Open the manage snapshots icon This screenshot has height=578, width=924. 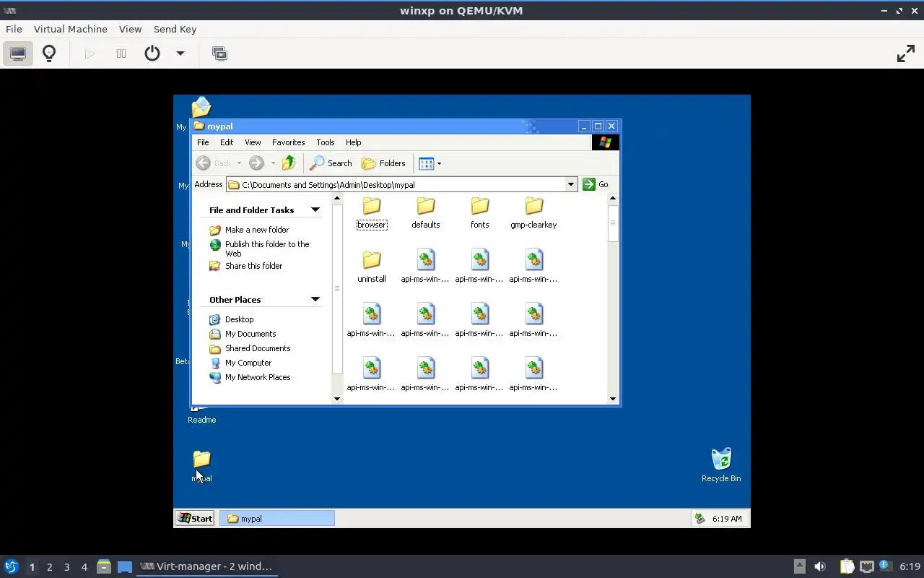tap(219, 53)
